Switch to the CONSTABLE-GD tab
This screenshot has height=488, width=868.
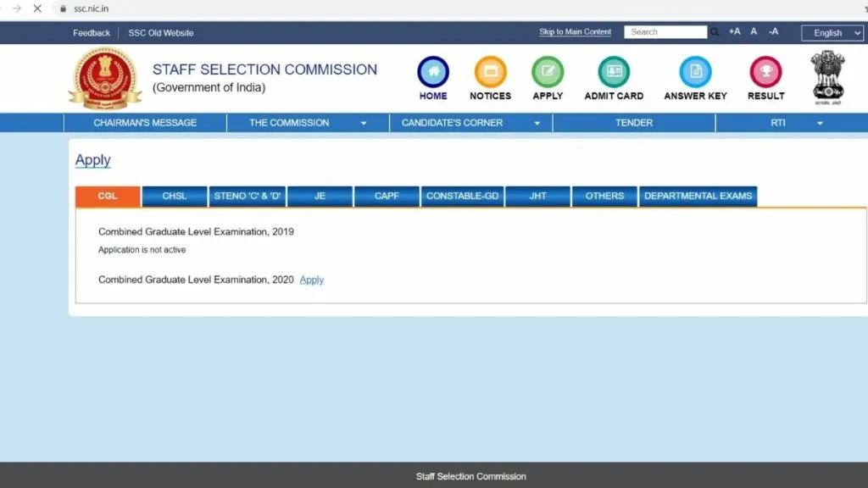pos(462,196)
